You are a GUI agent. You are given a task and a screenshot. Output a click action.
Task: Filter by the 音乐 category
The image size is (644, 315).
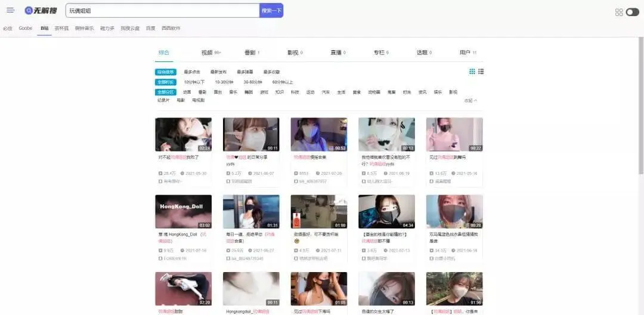click(233, 92)
